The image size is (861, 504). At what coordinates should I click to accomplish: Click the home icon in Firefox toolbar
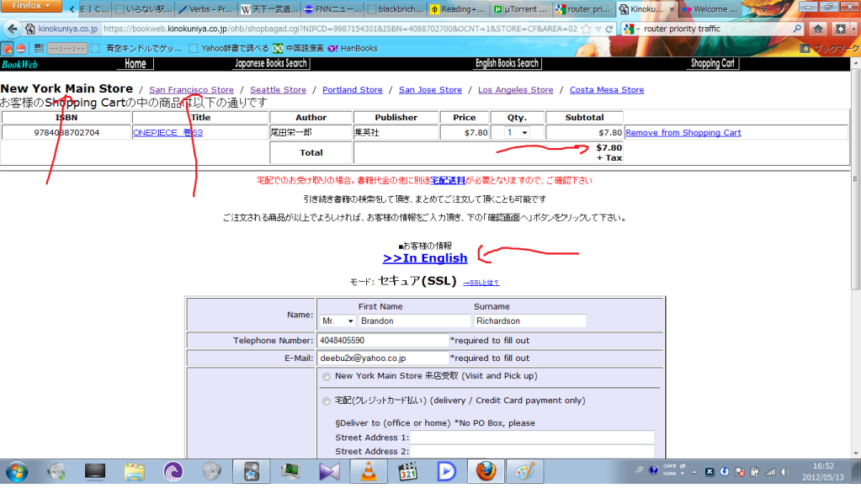tap(817, 29)
